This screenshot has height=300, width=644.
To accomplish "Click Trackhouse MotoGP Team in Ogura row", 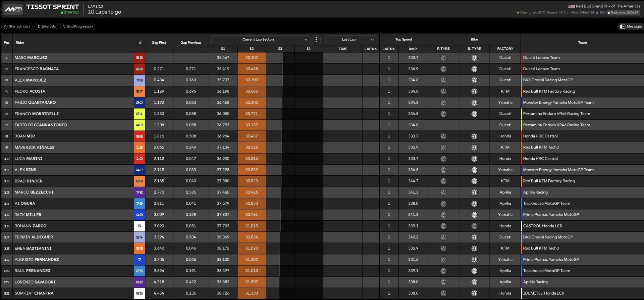I will [x=546, y=204].
